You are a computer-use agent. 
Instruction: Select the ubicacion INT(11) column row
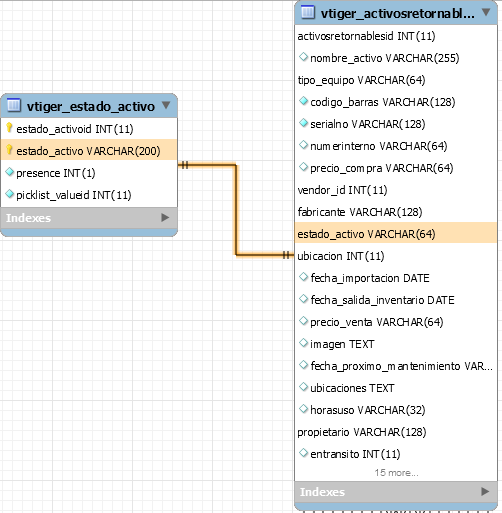tap(396, 256)
